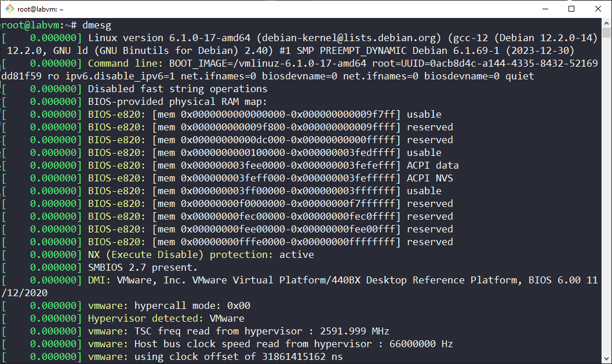Close the terminal window
This screenshot has height=364, width=612.
(x=598, y=9)
